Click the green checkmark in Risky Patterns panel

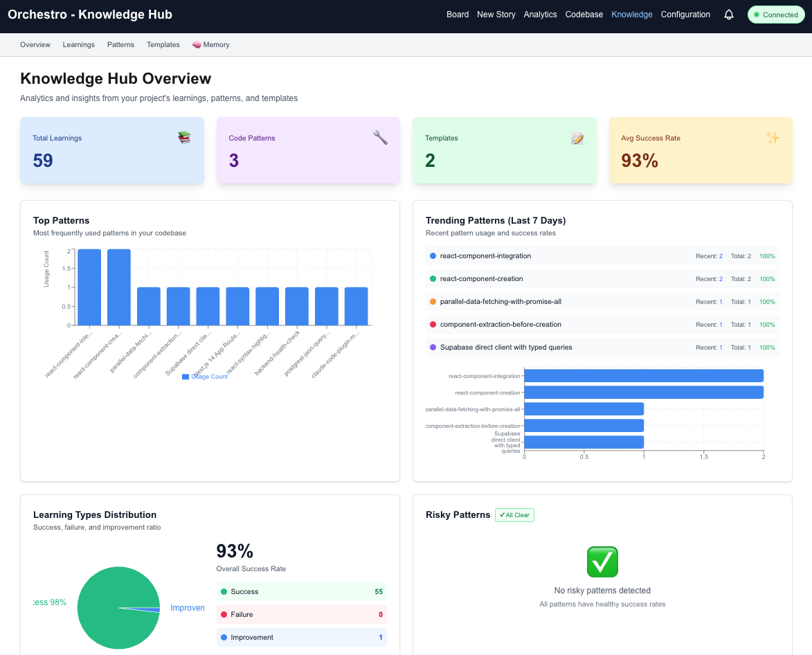pyautogui.click(x=602, y=562)
